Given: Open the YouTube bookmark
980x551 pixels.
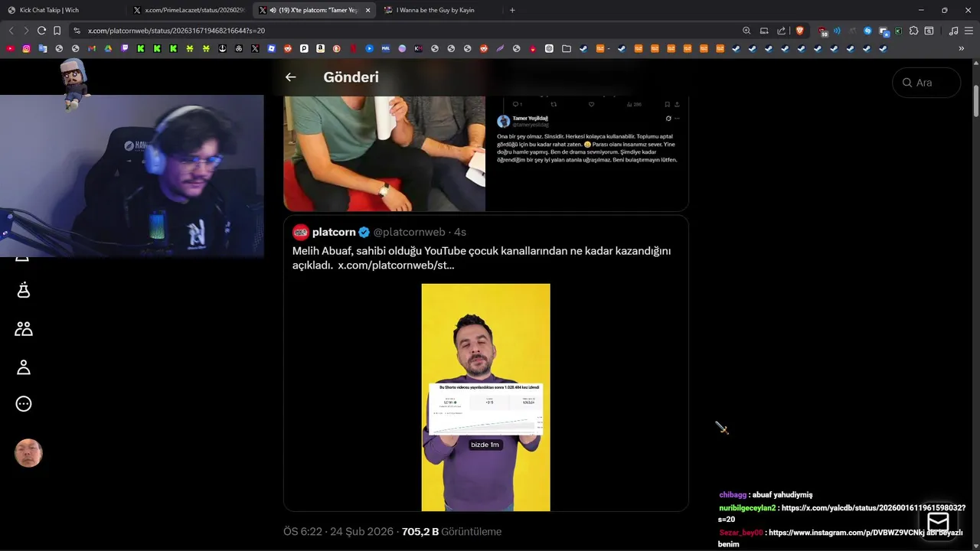Looking at the screenshot, I should coord(10,48).
